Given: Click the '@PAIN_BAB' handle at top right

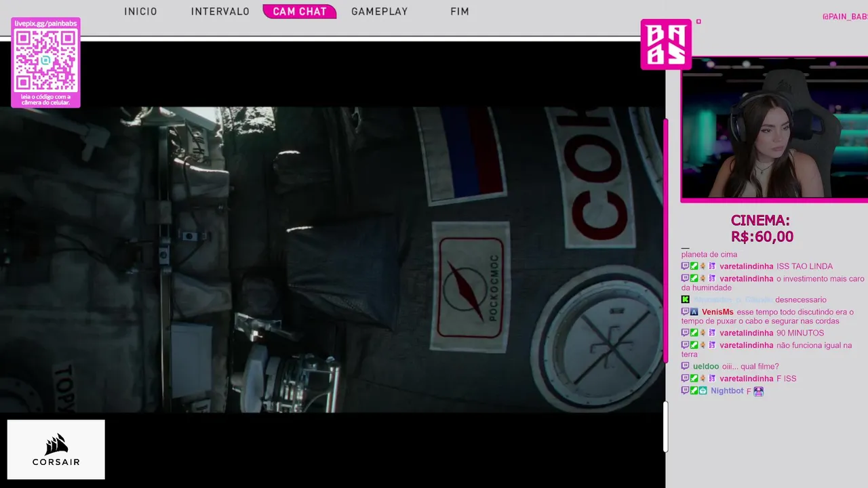Looking at the screenshot, I should pos(845,17).
